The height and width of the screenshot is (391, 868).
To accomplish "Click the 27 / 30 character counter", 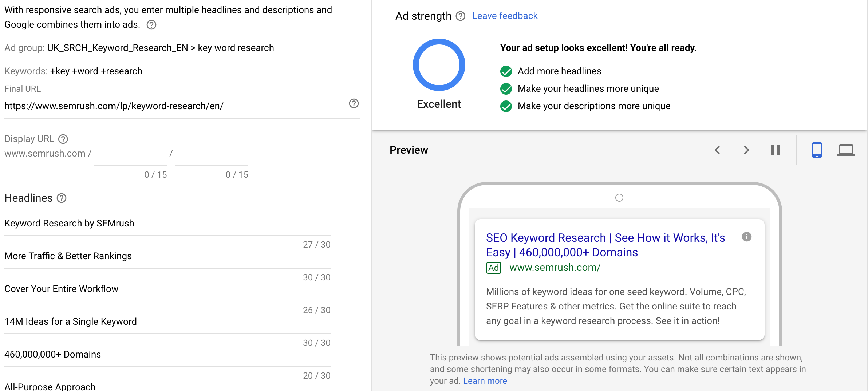I will (317, 245).
